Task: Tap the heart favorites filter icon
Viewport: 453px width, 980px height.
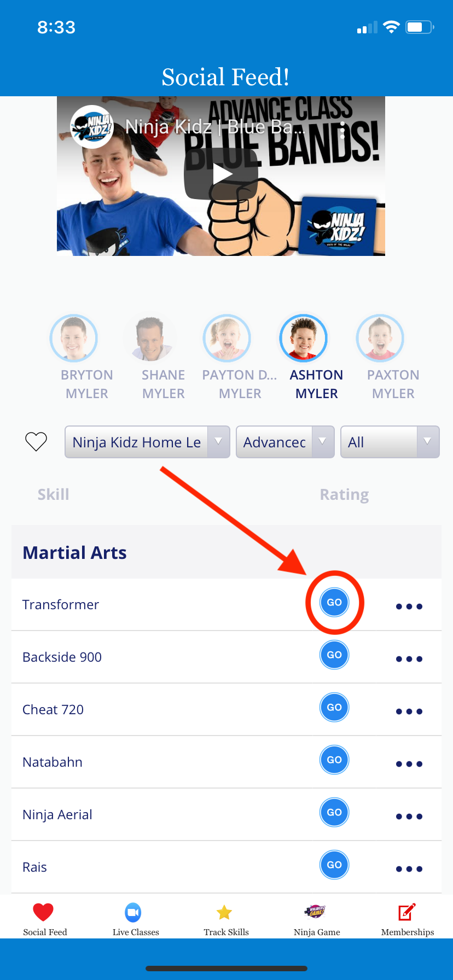Action: coord(36,441)
